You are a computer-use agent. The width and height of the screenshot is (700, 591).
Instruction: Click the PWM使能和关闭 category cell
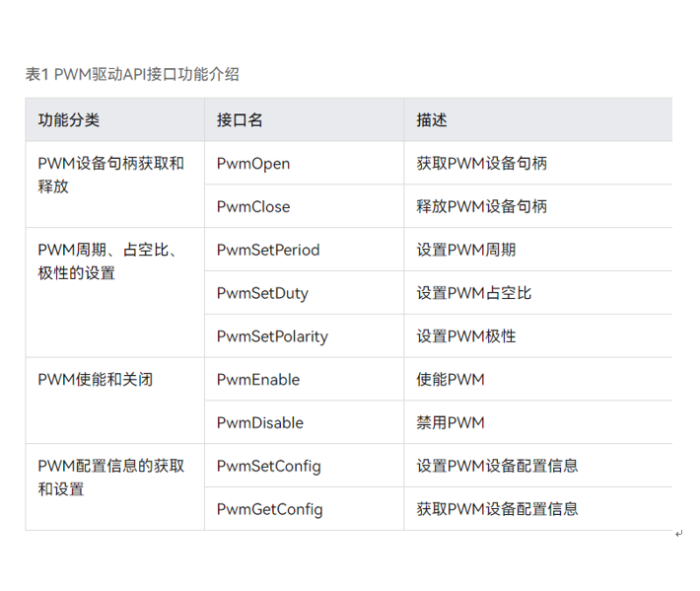click(96, 380)
